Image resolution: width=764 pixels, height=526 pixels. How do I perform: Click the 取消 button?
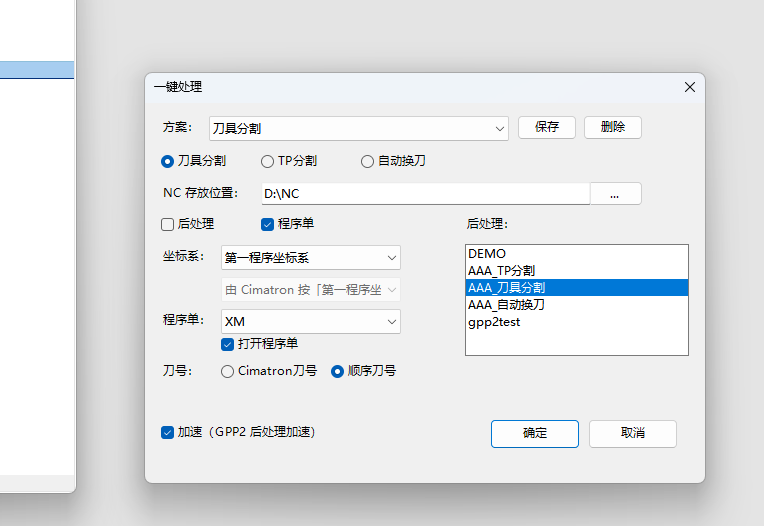[632, 433]
